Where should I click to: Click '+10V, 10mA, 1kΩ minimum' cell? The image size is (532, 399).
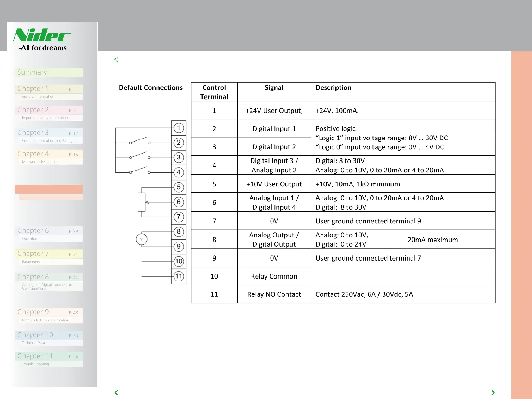pyautogui.click(x=403, y=184)
